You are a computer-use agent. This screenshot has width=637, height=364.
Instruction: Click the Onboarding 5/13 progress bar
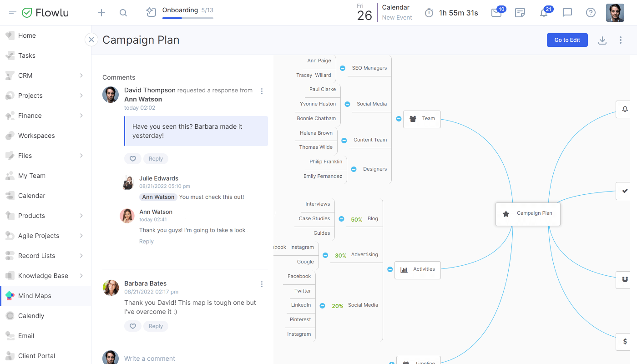[187, 18]
